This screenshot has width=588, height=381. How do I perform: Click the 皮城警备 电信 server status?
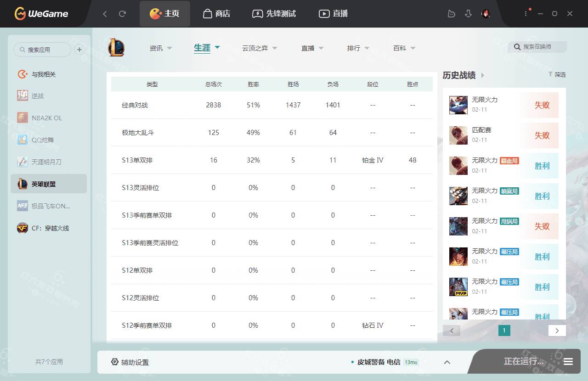pos(385,362)
